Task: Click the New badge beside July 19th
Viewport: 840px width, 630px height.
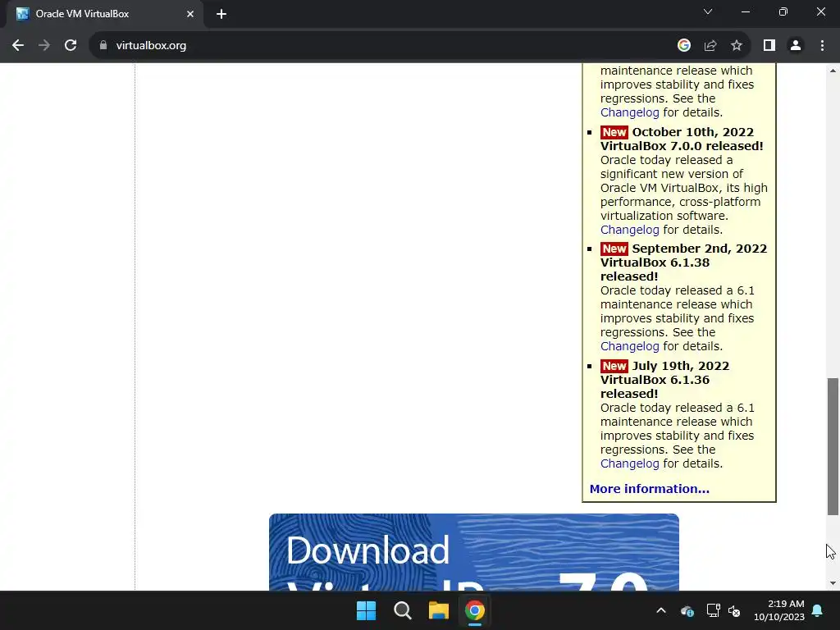Action: 614,366
